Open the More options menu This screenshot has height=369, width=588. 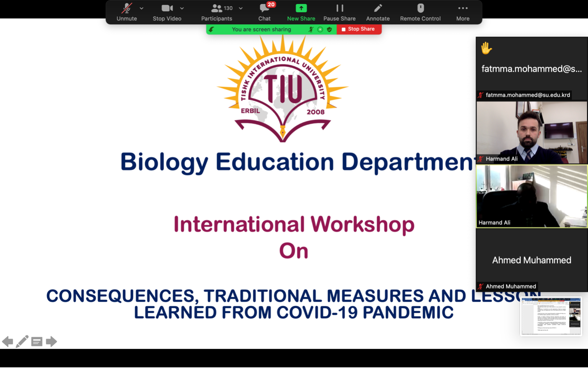[x=463, y=12]
